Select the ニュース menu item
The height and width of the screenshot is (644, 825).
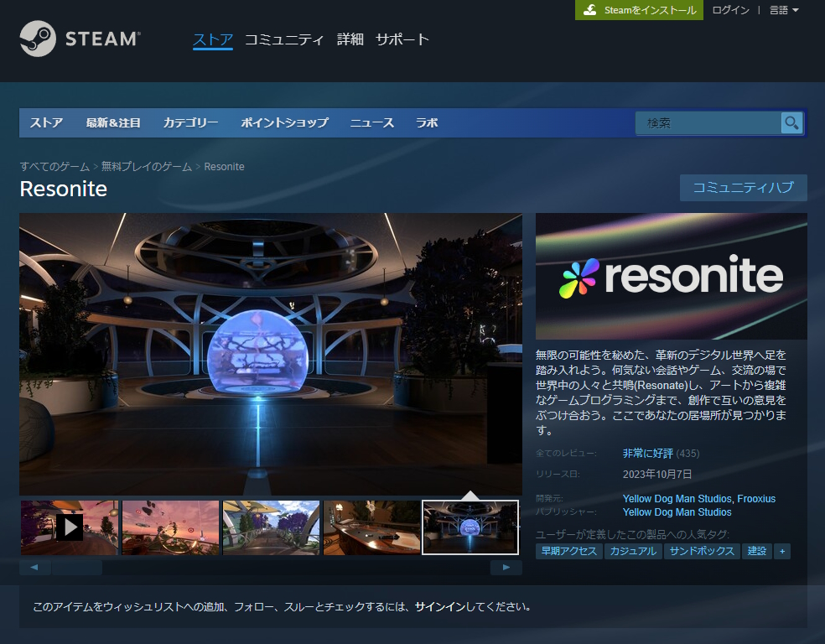click(372, 122)
